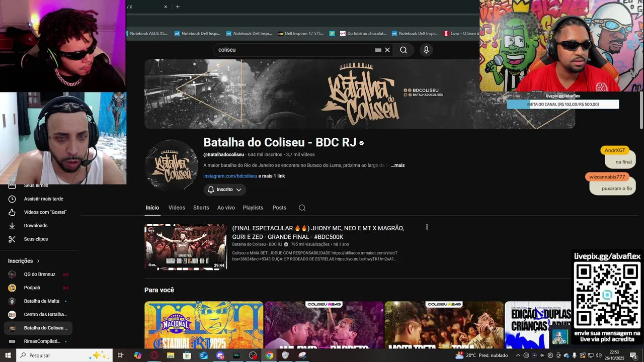Click the Windows Pesquisar search box
The height and width of the screenshot is (362, 644).
pyautogui.click(x=64, y=355)
